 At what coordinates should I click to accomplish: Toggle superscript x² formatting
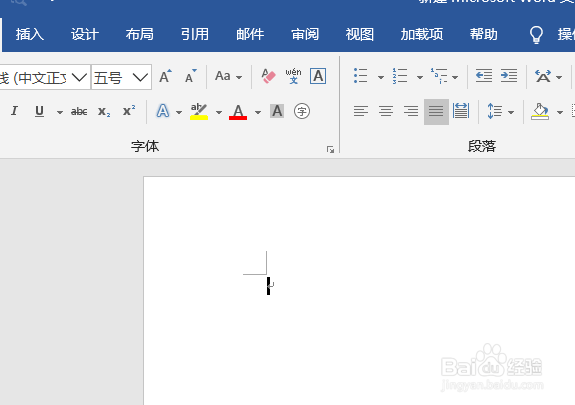click(x=129, y=110)
